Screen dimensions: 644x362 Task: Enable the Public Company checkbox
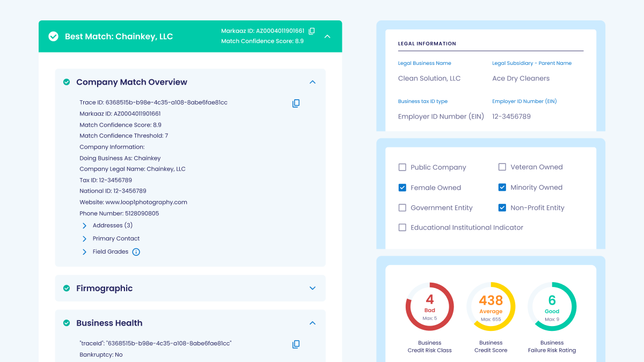[402, 167]
